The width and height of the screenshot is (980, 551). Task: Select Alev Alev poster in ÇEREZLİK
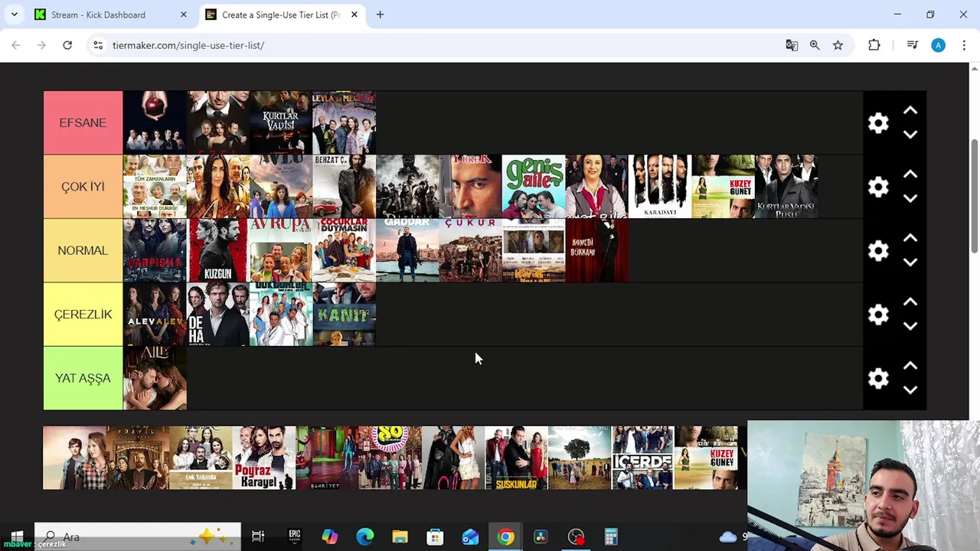tap(155, 315)
